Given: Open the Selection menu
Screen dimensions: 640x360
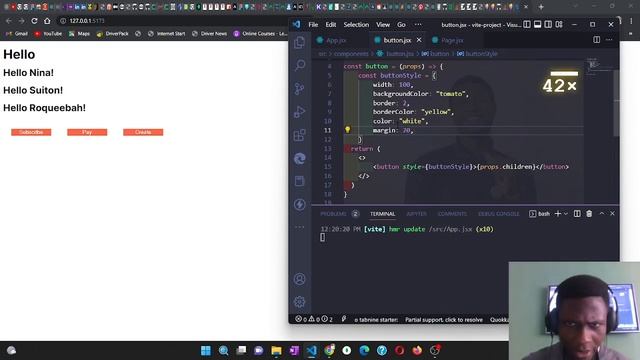Looking at the screenshot, I should click(356, 24).
